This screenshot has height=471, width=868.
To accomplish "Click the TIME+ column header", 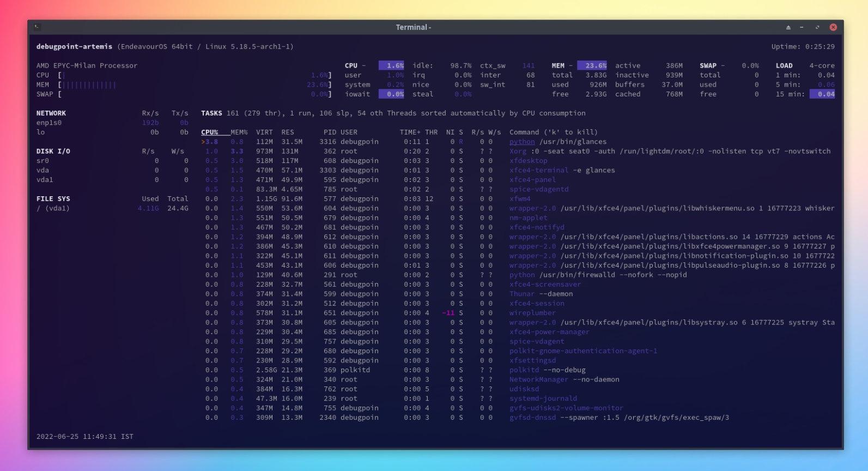I will coord(410,132).
